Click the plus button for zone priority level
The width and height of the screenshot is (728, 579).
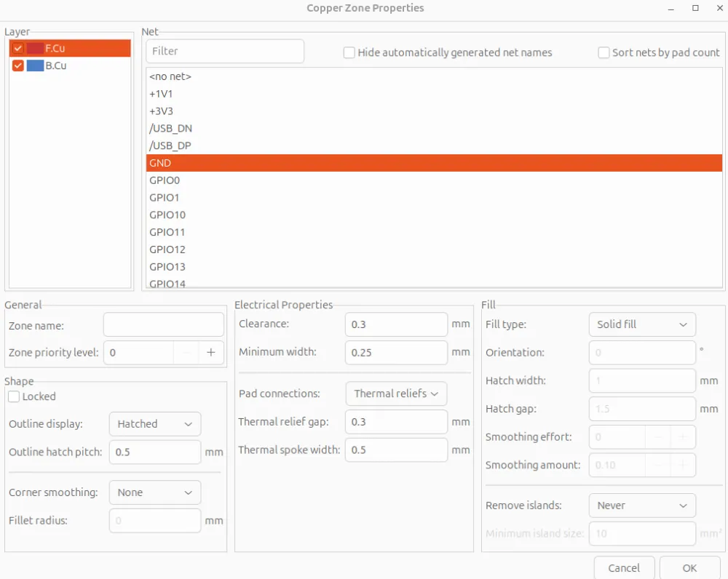click(x=210, y=353)
